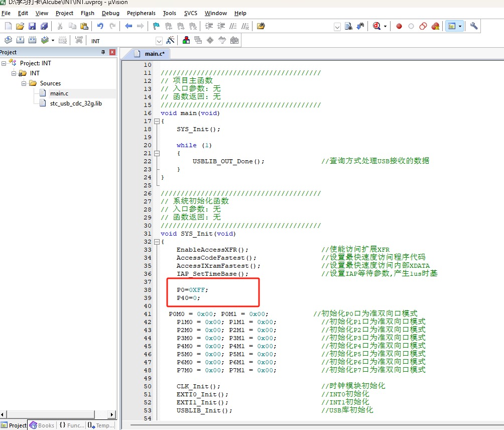This screenshot has width=504, height=430.
Task: Open the Flash menu
Action: point(87,13)
